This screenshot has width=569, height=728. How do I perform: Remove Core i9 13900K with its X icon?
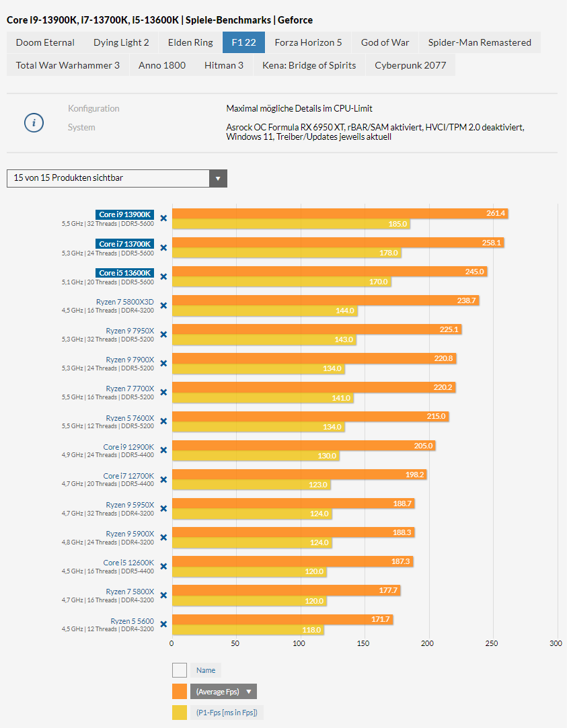(163, 218)
